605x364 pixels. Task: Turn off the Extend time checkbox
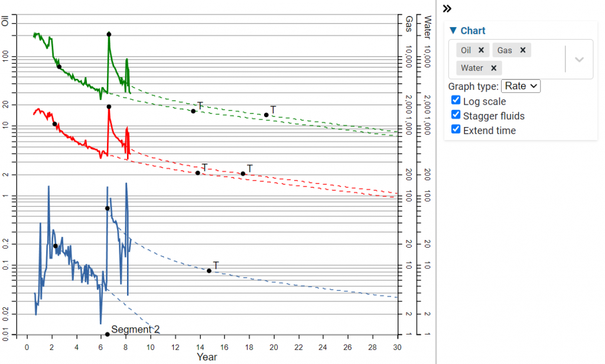click(x=456, y=129)
